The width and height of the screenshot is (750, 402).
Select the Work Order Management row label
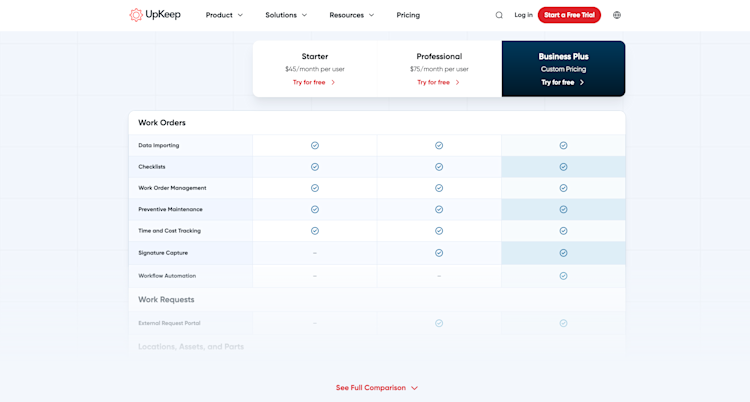[172, 188]
